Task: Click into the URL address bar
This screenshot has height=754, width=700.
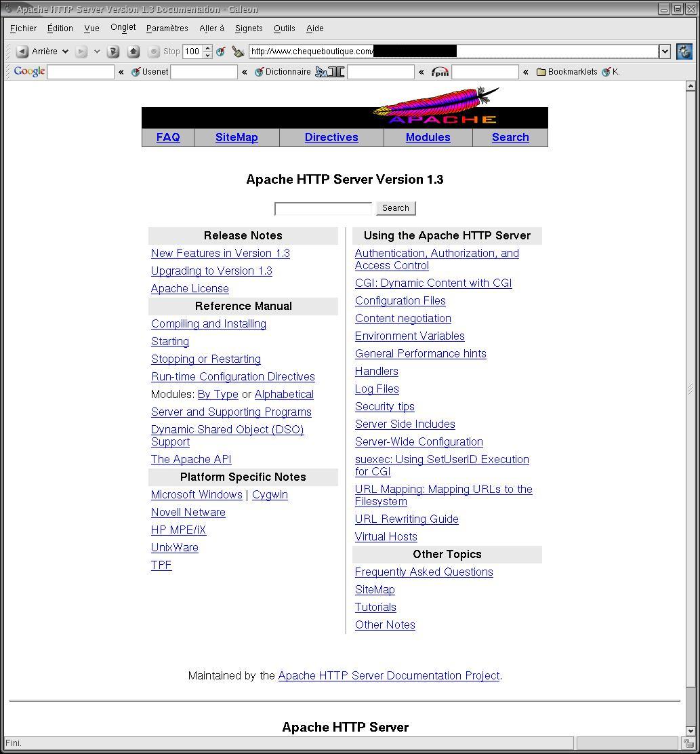Action: (453, 51)
